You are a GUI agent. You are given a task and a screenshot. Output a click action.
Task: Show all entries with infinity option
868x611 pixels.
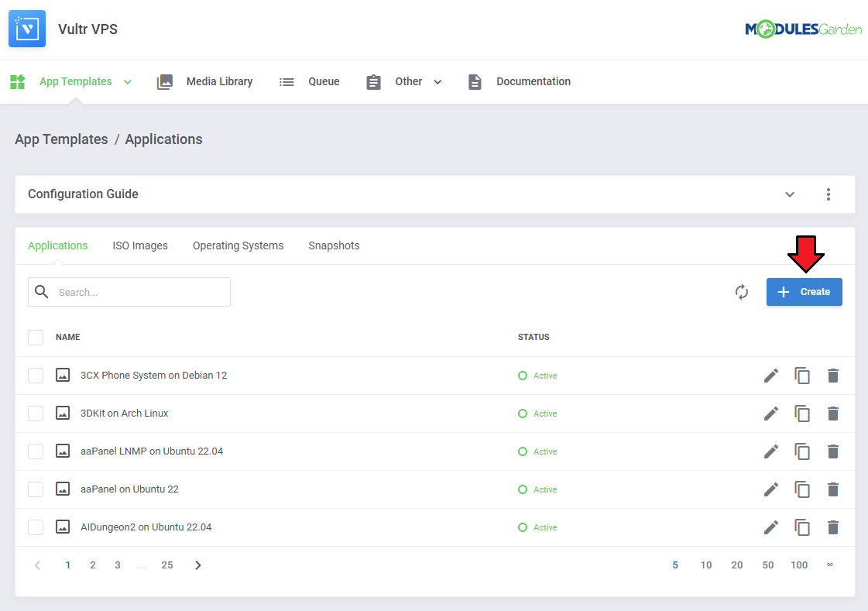click(830, 565)
